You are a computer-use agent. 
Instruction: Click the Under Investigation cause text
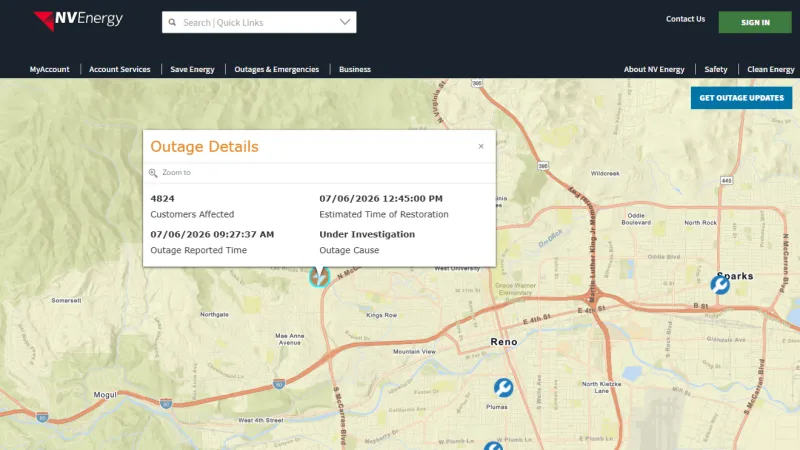(x=367, y=234)
